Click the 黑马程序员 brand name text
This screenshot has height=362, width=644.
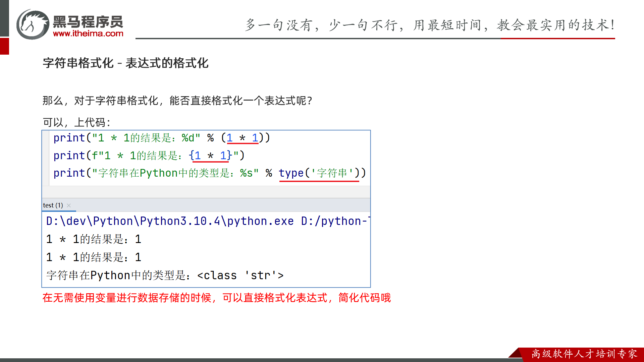tap(88, 22)
